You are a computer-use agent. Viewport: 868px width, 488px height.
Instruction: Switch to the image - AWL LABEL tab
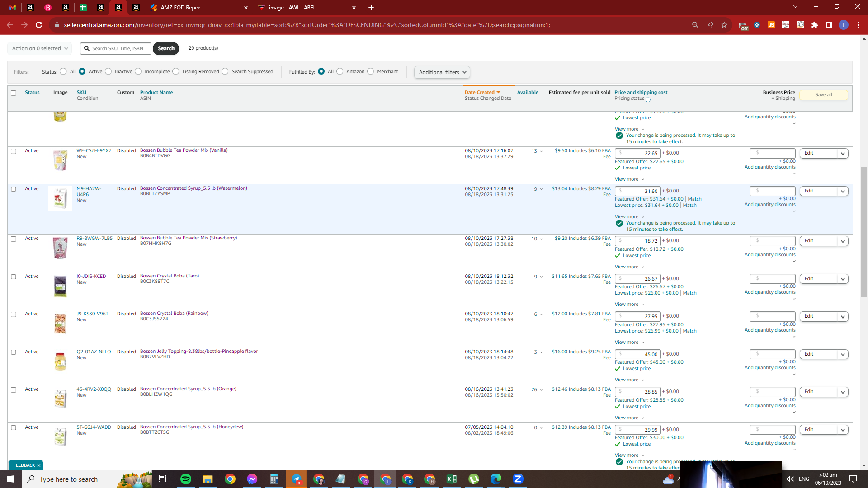[x=307, y=8]
